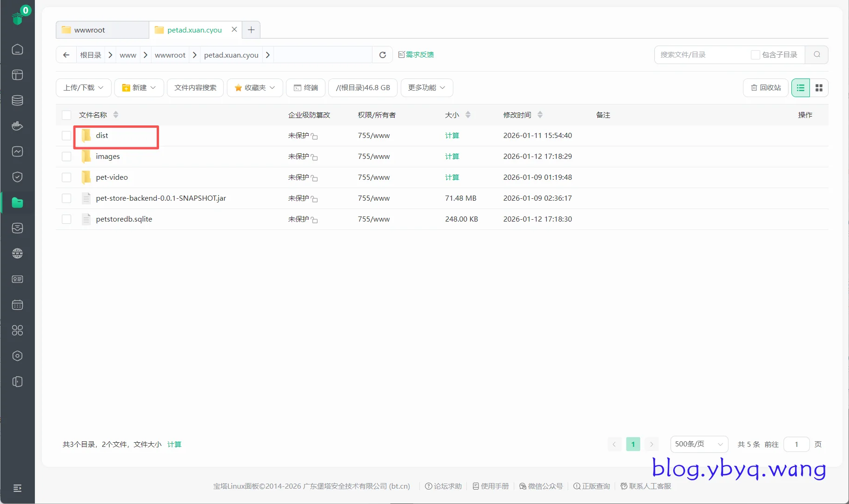
Task: Enable the include subdirectories checkbox
Action: (x=755, y=55)
